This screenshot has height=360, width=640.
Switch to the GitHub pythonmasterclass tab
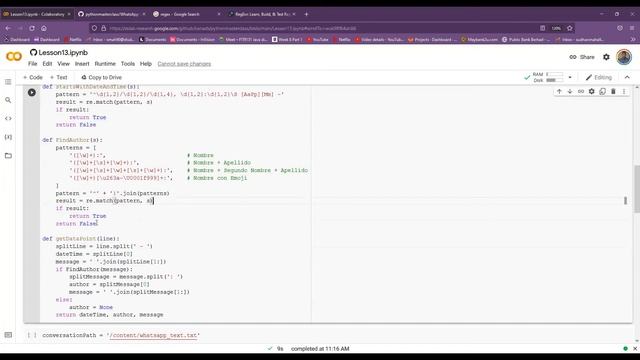coord(110,14)
